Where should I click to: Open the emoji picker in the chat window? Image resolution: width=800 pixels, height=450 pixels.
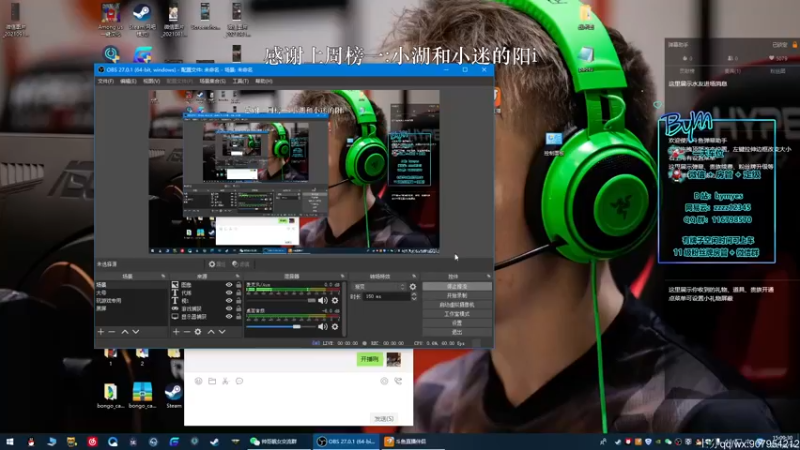click(198, 381)
